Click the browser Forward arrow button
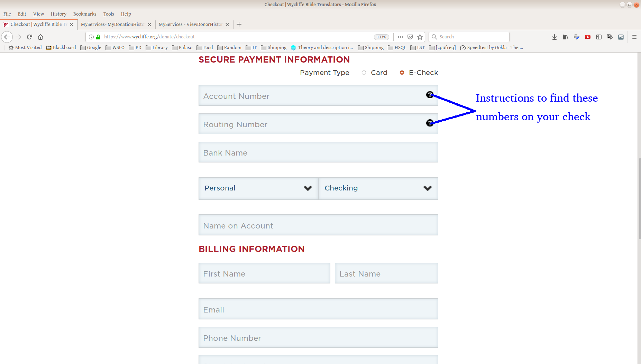The height and width of the screenshot is (364, 641). (19, 37)
